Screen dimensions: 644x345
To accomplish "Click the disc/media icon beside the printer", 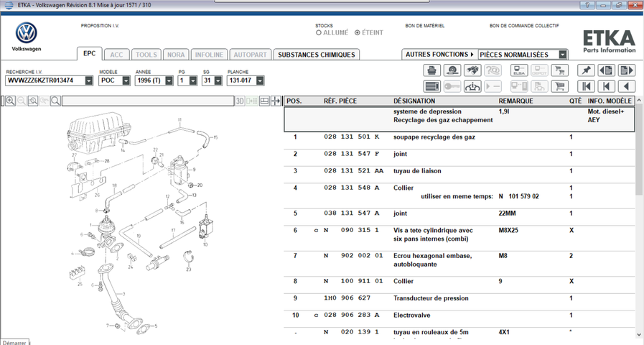I will [452, 70].
